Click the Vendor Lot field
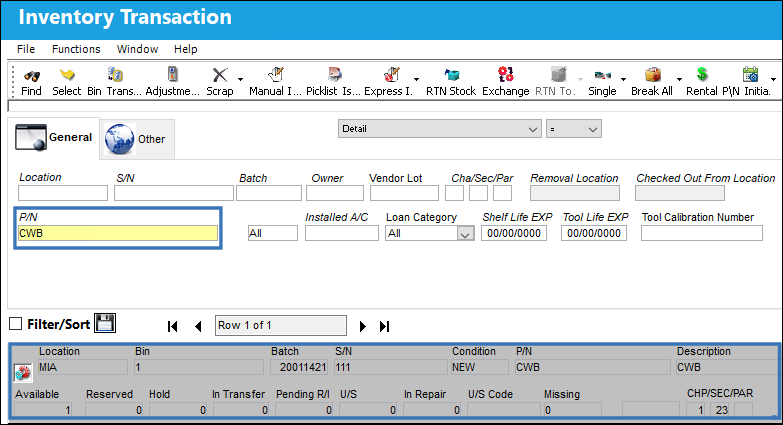This screenshot has height=425, width=783. (404, 193)
